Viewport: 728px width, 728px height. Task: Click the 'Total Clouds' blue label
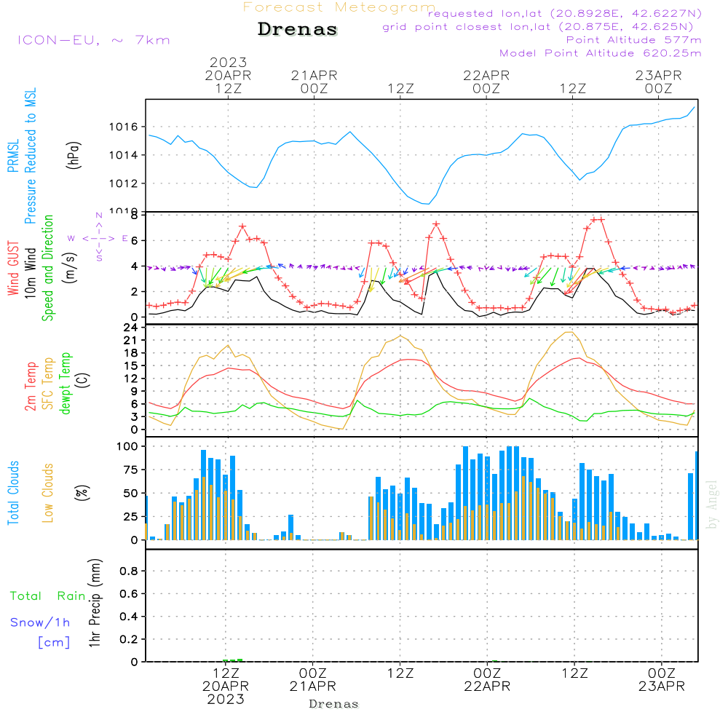13,493
